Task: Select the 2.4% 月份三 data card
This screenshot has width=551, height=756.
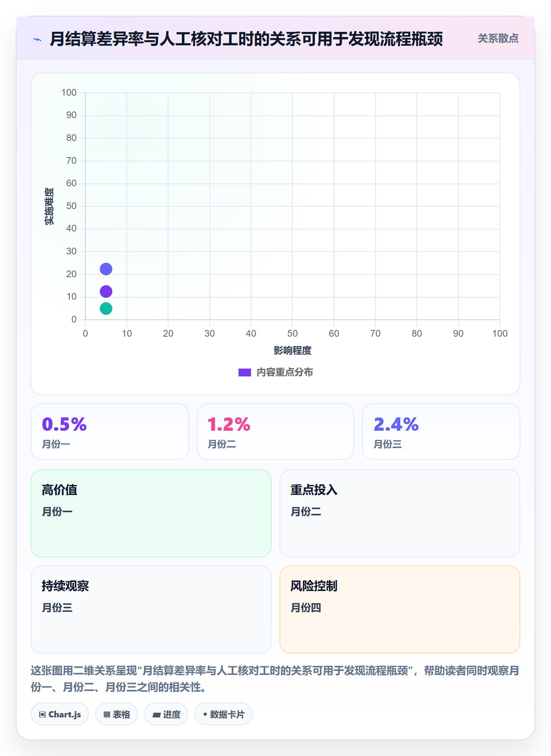Action: [441, 432]
